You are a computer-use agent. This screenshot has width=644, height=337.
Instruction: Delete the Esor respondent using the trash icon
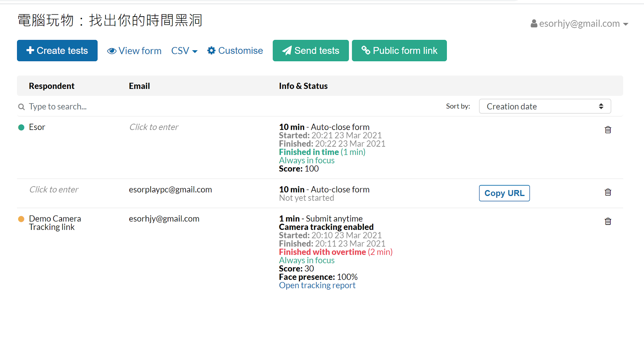coord(608,129)
